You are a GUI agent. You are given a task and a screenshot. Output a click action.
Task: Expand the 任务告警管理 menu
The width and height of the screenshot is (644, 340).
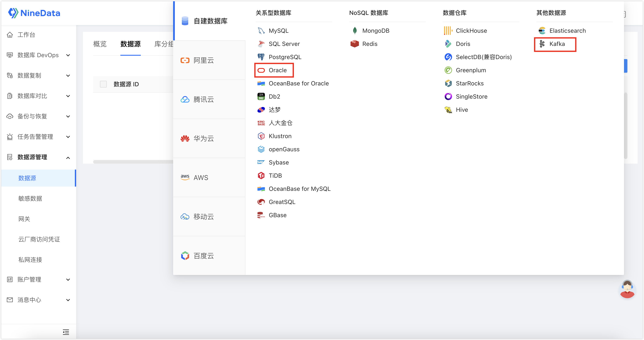(38, 137)
